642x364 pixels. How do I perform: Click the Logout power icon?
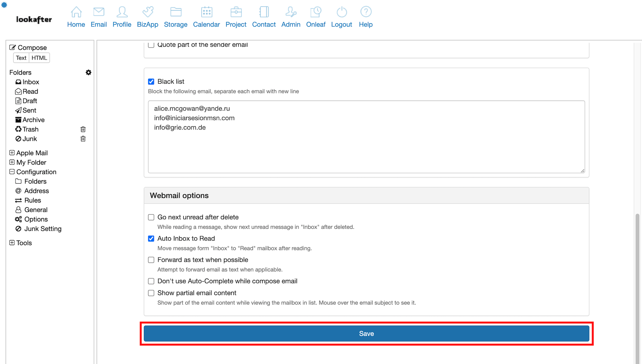[342, 12]
